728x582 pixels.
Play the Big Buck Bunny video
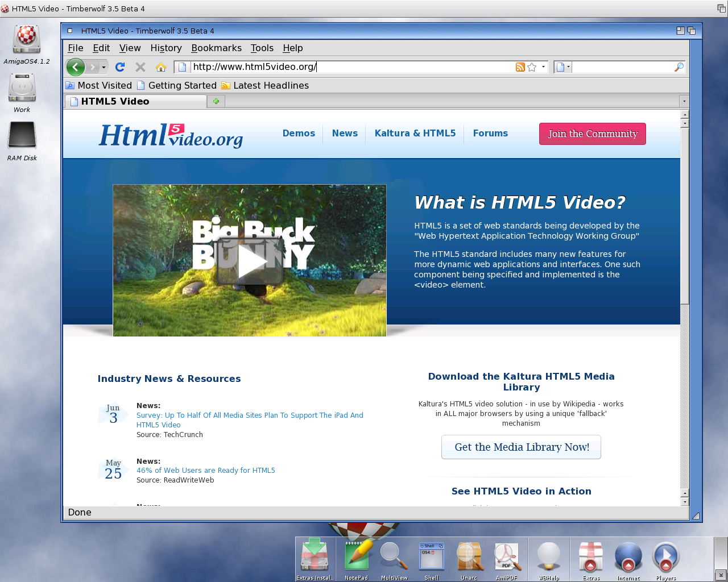click(250, 261)
